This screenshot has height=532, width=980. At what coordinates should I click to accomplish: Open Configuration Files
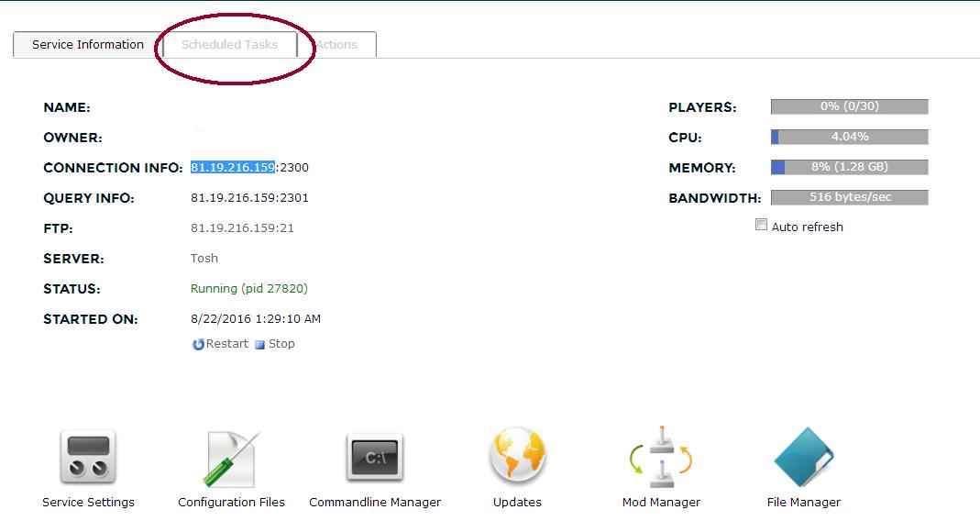pyautogui.click(x=231, y=457)
